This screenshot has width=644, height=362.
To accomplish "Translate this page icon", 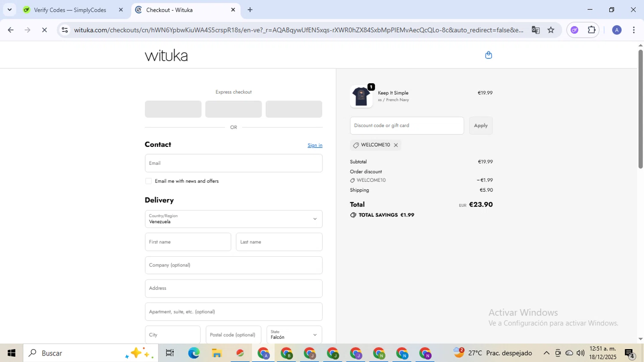I will (x=535, y=30).
